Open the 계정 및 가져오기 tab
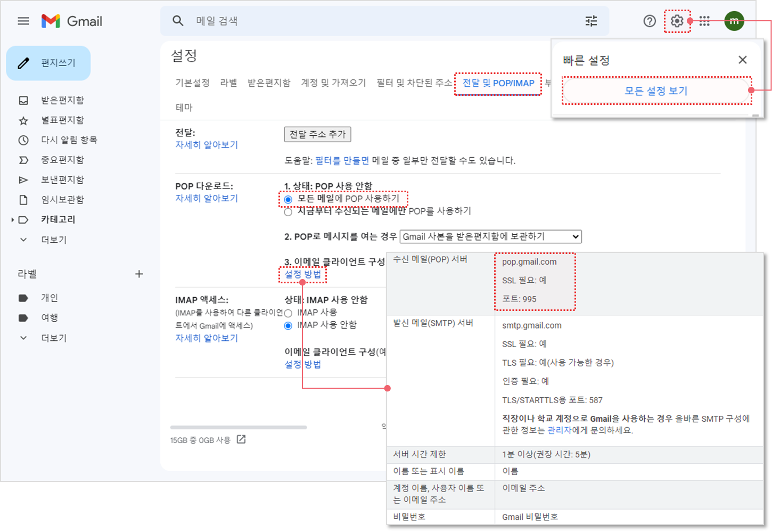772x532 pixels. click(333, 83)
